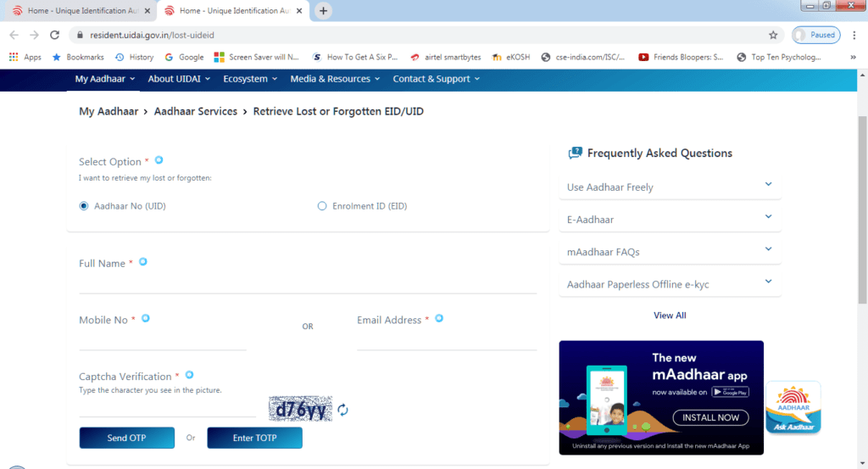Open Apps shortcut in bookmarks bar
The width and height of the screenshot is (868, 469).
[25, 57]
